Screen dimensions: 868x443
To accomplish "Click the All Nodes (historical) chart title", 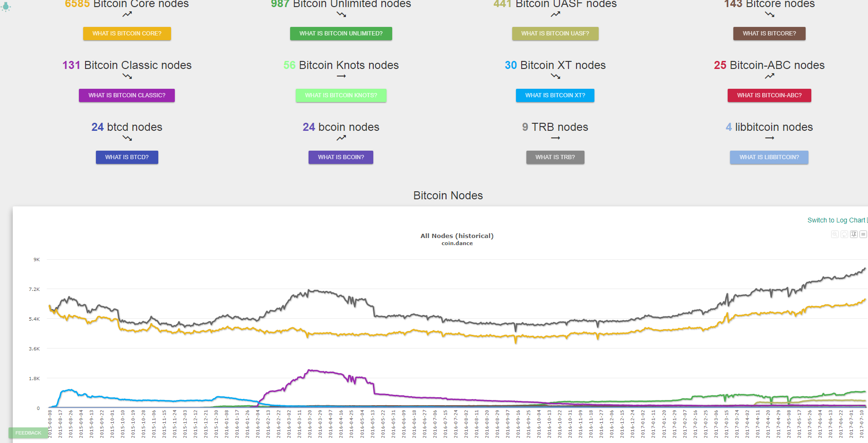I will click(x=457, y=236).
